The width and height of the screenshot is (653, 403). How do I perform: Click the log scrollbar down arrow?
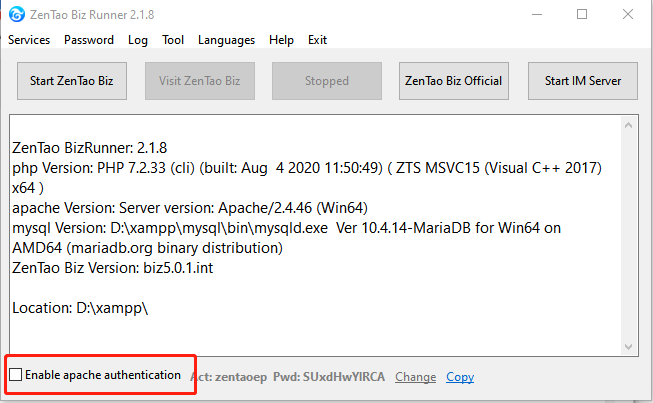click(x=628, y=345)
